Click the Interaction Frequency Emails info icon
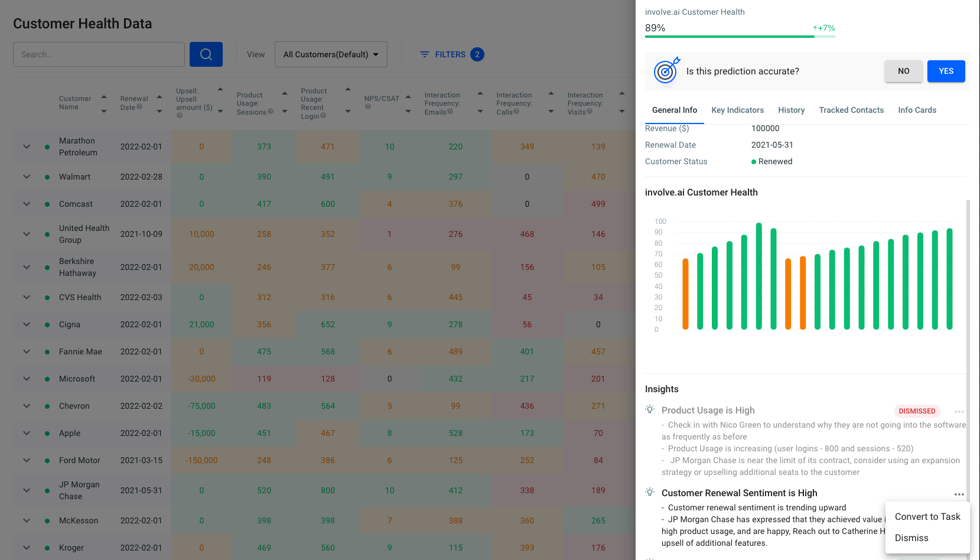980x560 pixels. point(450,111)
